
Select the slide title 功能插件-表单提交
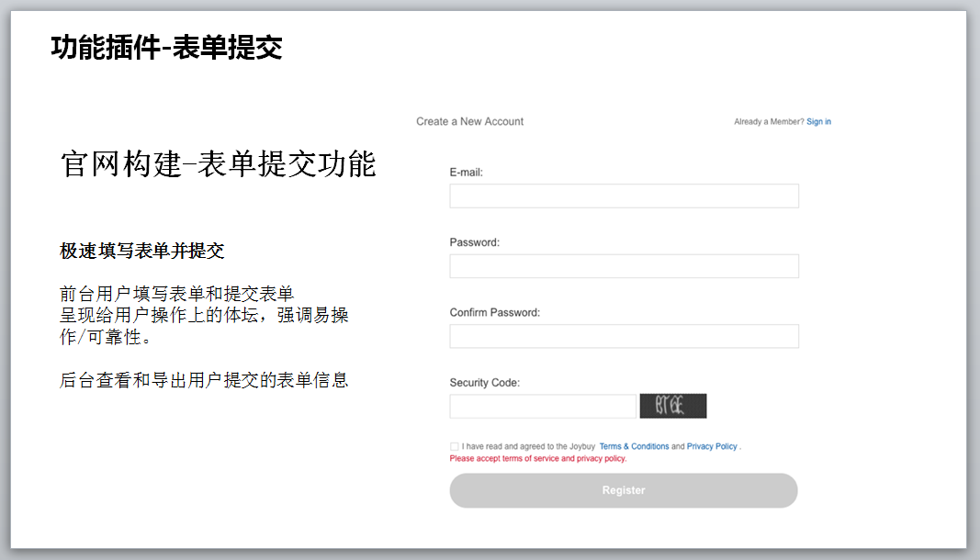click(166, 47)
